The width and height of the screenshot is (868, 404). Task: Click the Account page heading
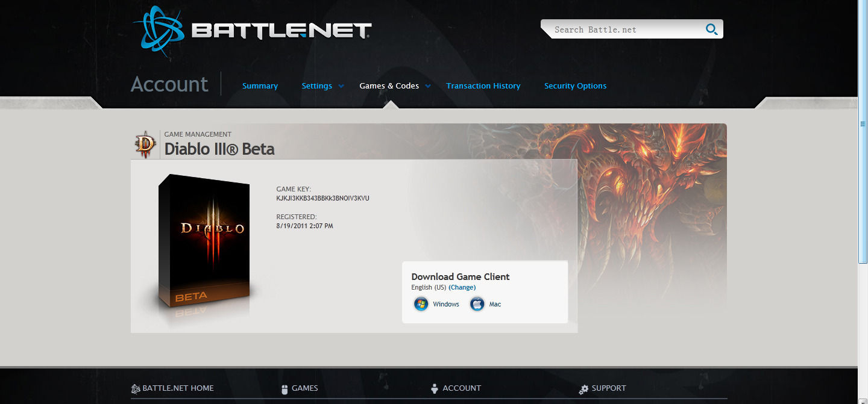click(x=169, y=84)
